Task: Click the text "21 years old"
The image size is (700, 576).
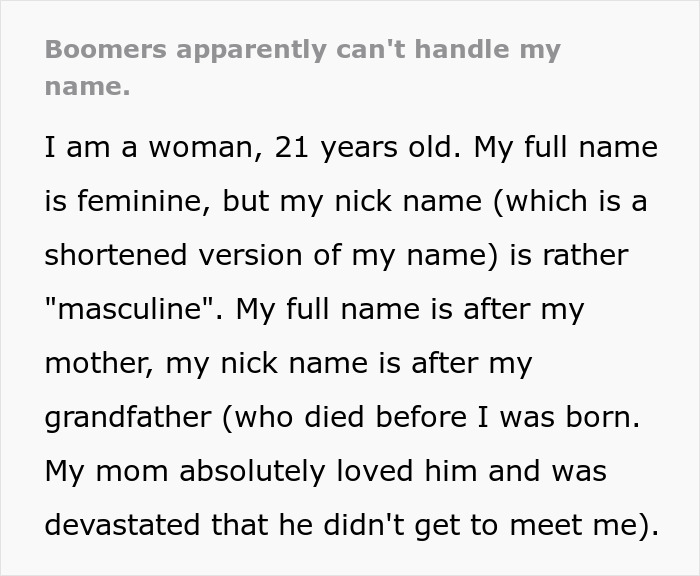Action: (x=363, y=147)
